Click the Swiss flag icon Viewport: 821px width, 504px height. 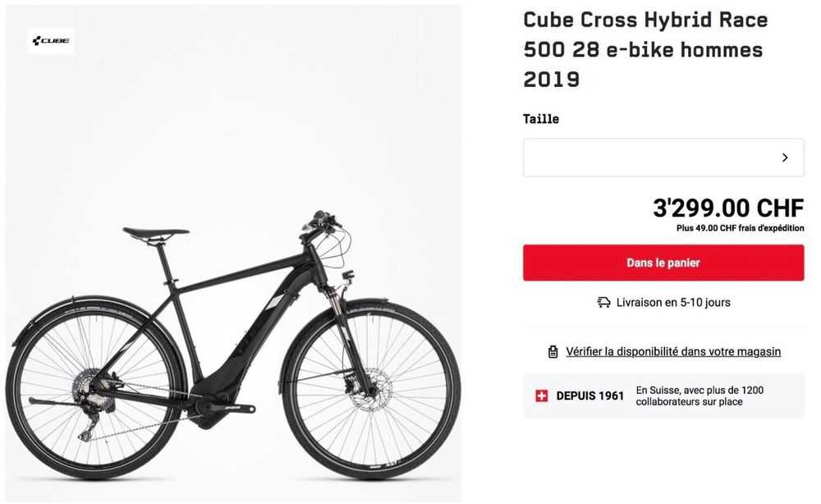541,396
